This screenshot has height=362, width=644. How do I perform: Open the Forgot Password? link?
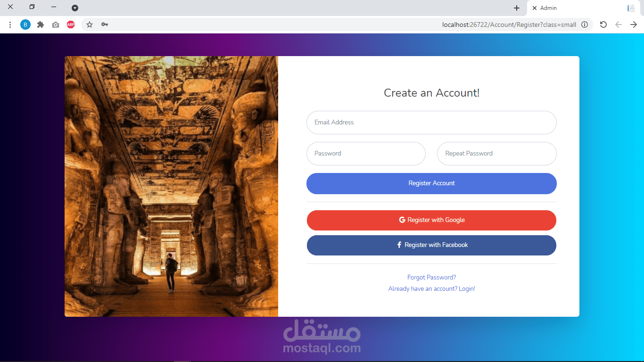(431, 278)
